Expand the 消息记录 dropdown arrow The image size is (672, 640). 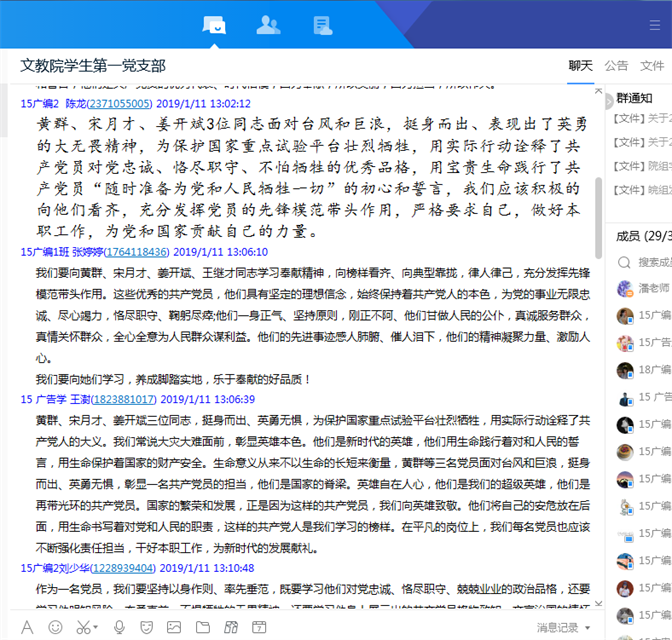pos(588,628)
